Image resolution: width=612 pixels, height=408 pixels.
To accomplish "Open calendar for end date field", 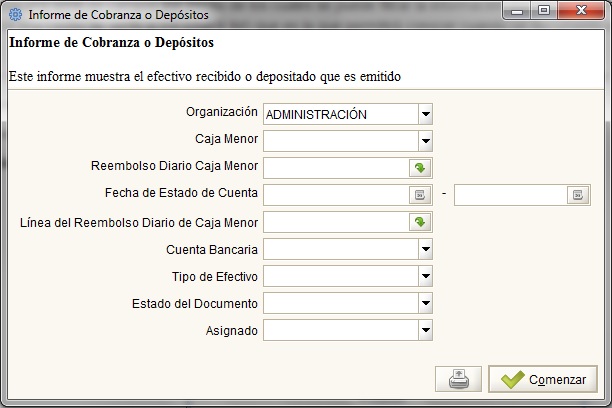I will pos(578,195).
